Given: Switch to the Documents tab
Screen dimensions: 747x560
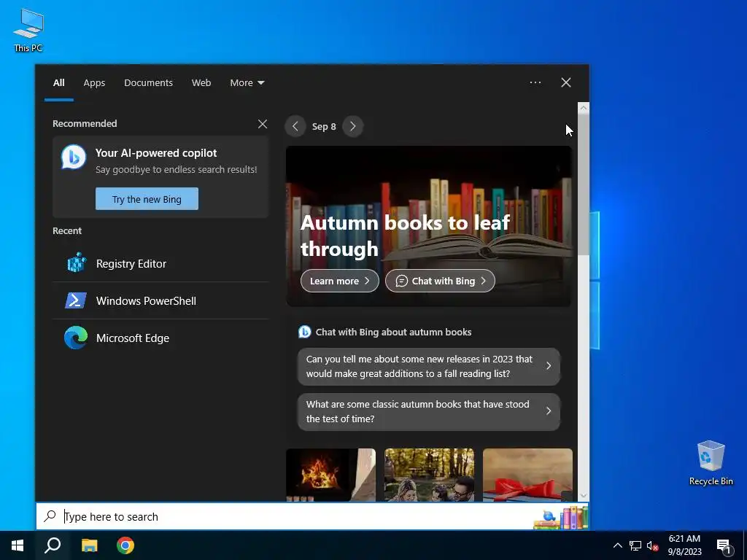Looking at the screenshot, I should [x=148, y=83].
